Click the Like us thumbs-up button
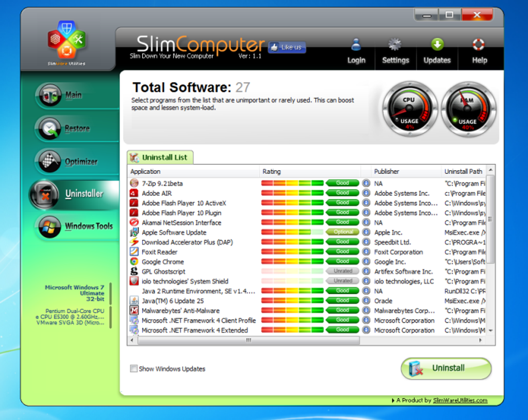The image size is (528, 420). (287, 48)
